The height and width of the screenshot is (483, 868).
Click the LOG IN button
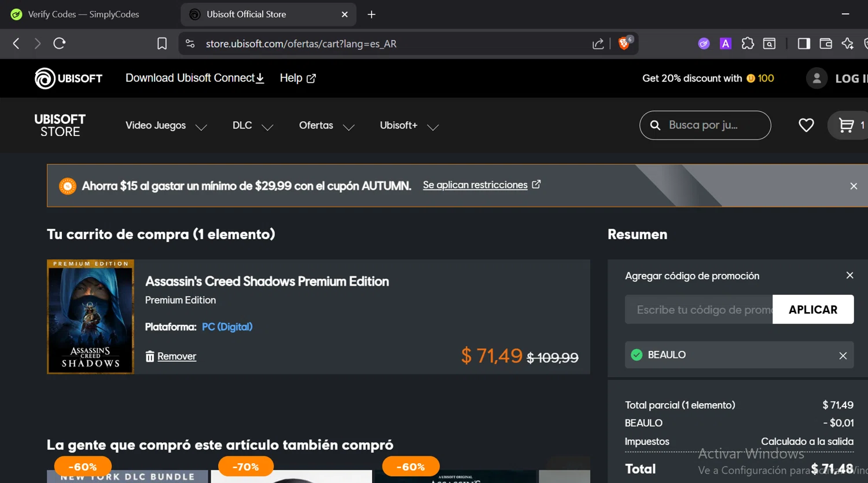point(851,78)
